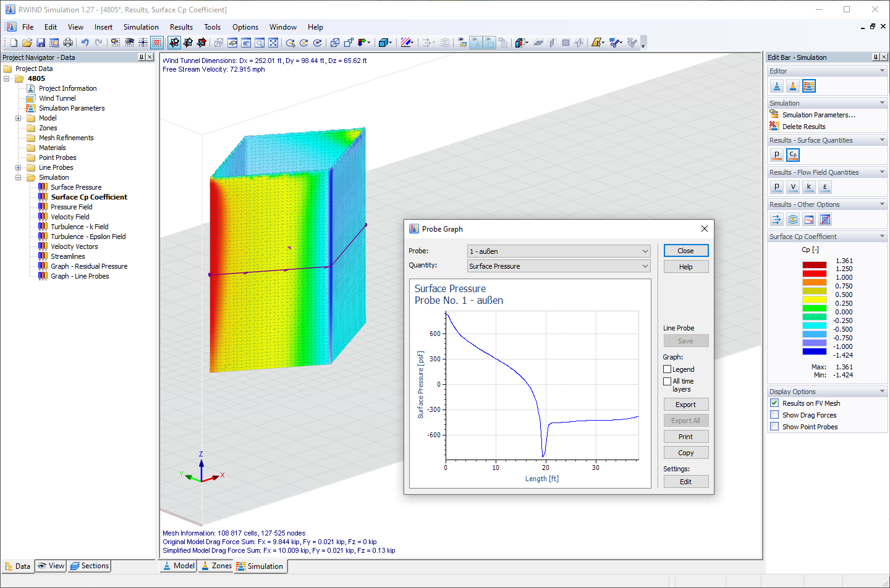Check the Legend option in Probe Graph
The height and width of the screenshot is (588, 890).
click(x=666, y=369)
